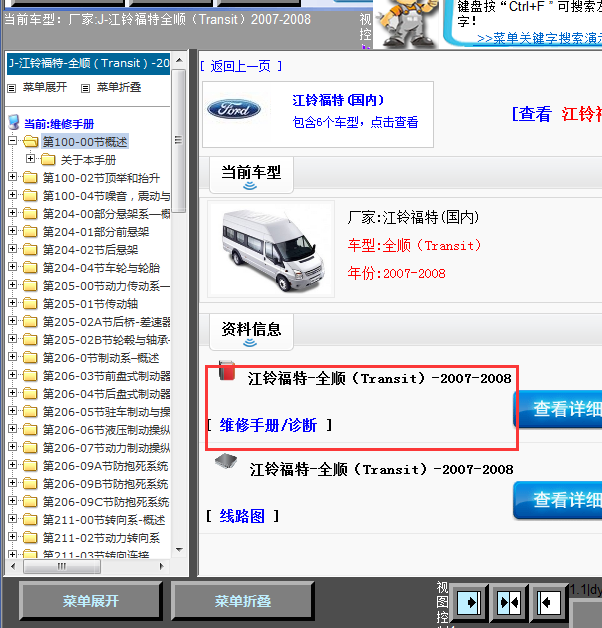The image size is (602, 628).
Task: Open the 维修手册/诊断 link
Action: tap(268, 425)
